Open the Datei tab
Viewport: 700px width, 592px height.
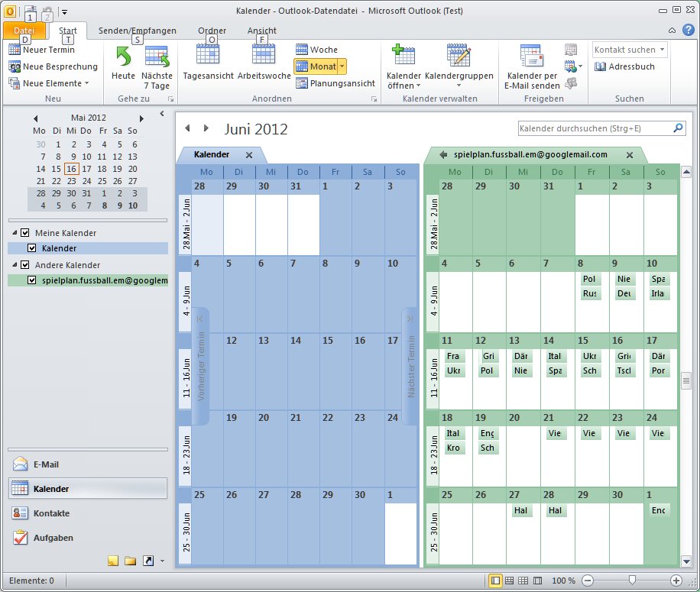(x=24, y=31)
